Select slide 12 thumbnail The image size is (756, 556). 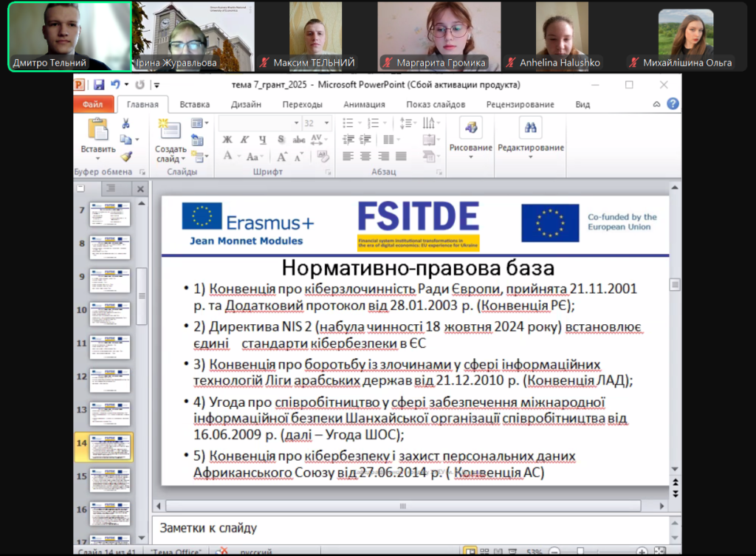point(110,380)
